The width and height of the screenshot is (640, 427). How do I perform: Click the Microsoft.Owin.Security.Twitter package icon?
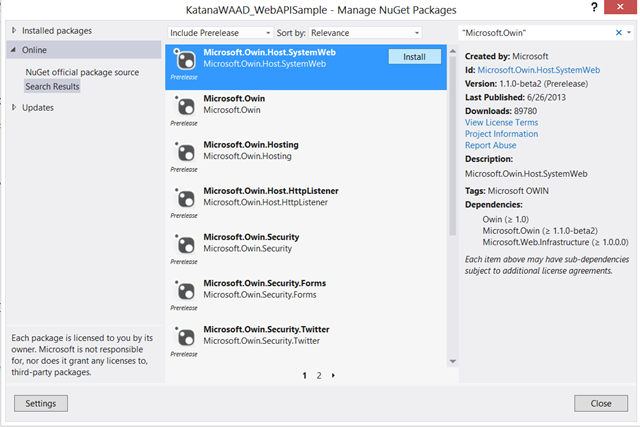185,337
